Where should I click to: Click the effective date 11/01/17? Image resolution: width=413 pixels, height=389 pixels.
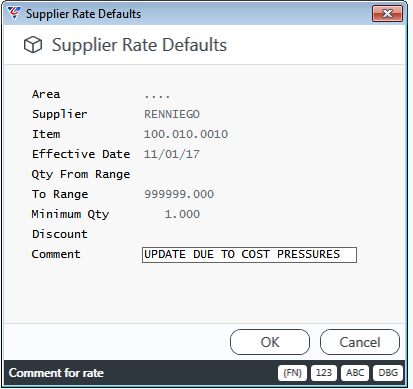tap(172, 154)
